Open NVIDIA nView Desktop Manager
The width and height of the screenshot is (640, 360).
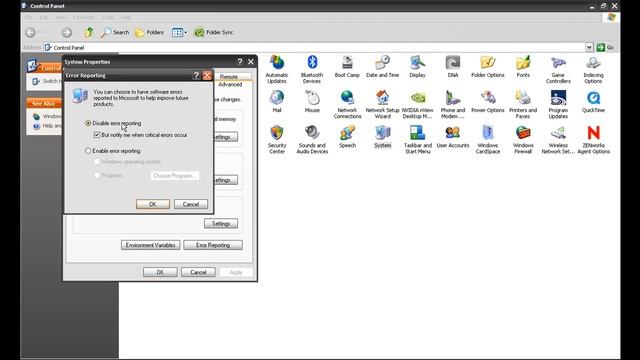pos(418,104)
